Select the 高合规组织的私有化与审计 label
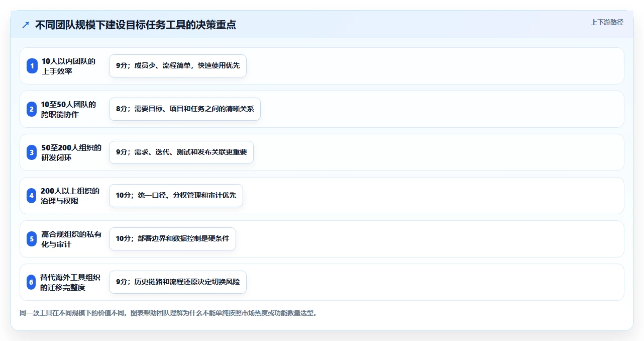This screenshot has width=644, height=341. (x=71, y=239)
